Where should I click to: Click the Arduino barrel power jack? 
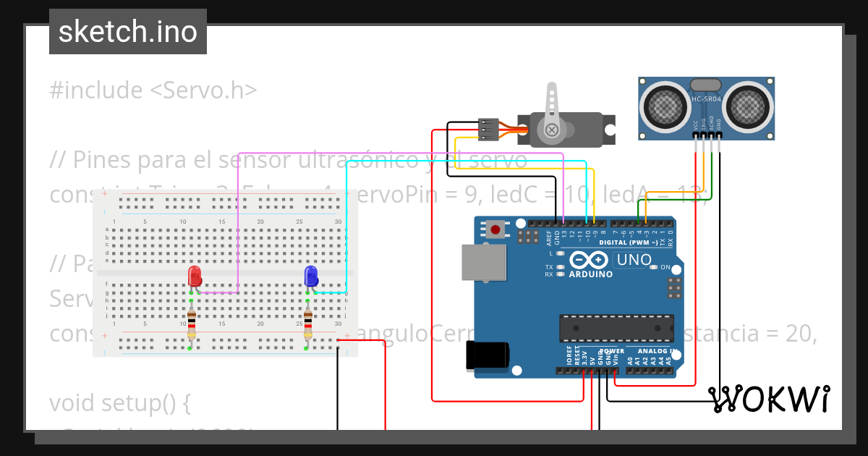(x=486, y=355)
